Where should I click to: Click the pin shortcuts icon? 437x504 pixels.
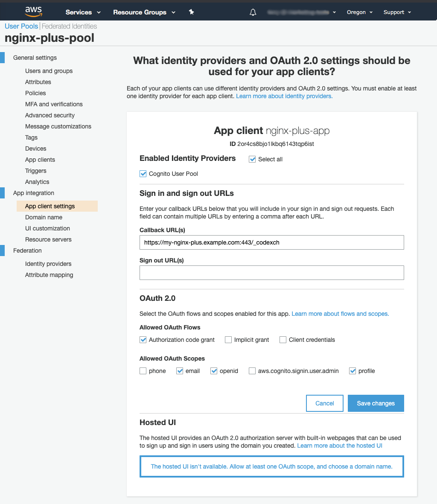click(192, 12)
